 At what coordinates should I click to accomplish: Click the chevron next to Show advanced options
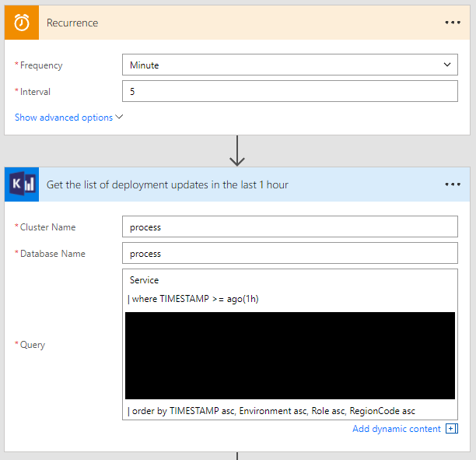coord(120,118)
